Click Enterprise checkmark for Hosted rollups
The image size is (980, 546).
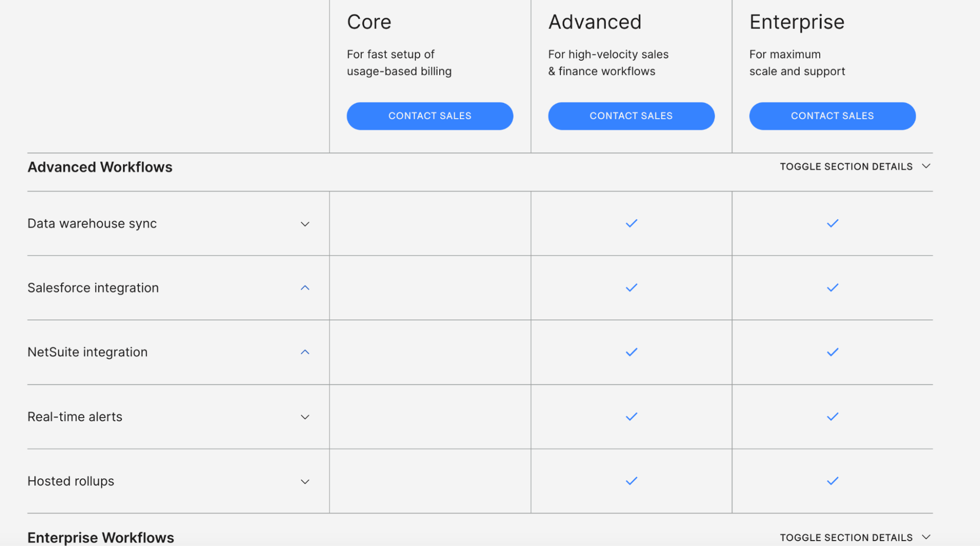point(832,481)
